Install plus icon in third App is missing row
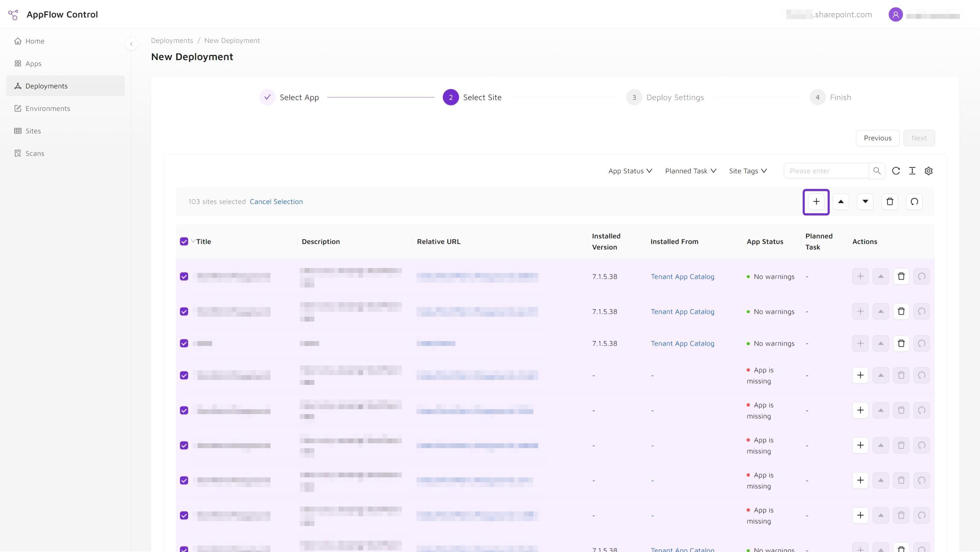Image resolution: width=980 pixels, height=552 pixels. (860, 446)
